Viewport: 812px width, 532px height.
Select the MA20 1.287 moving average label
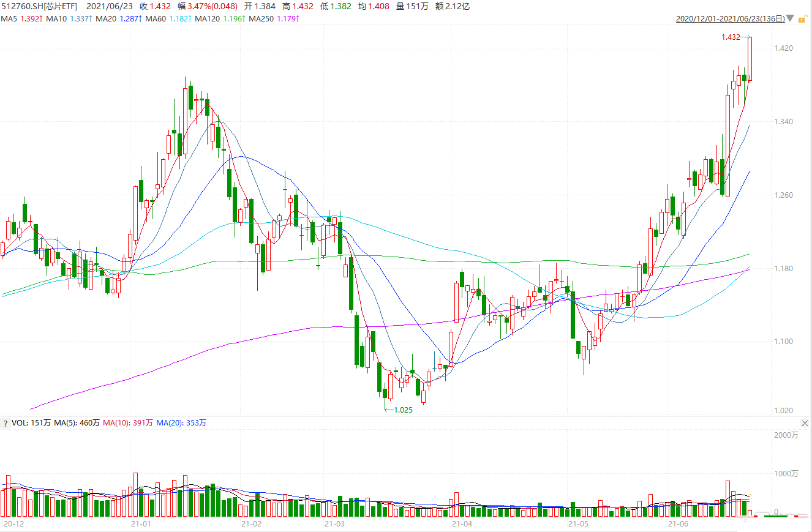point(118,19)
